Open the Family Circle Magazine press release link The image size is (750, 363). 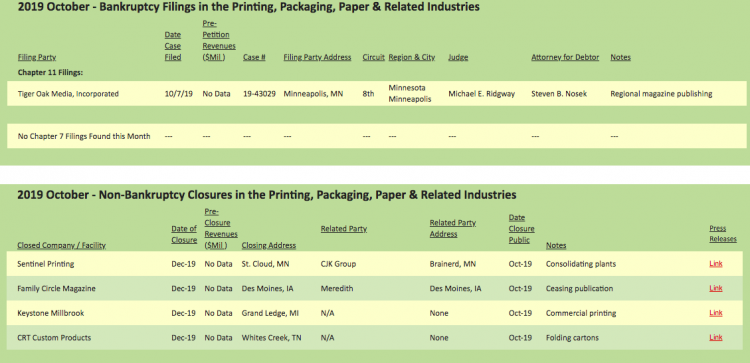coord(716,288)
